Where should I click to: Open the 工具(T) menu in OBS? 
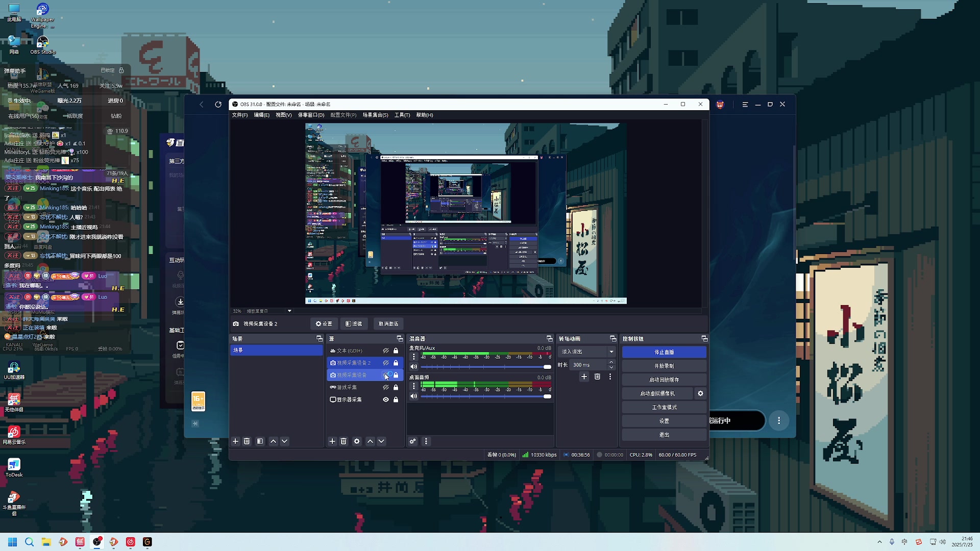(402, 115)
